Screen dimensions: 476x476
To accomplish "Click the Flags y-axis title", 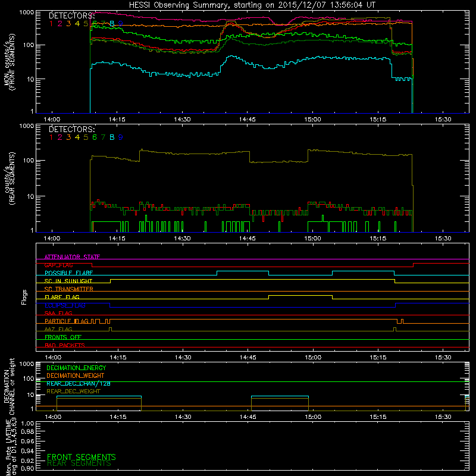I will [x=24, y=297].
